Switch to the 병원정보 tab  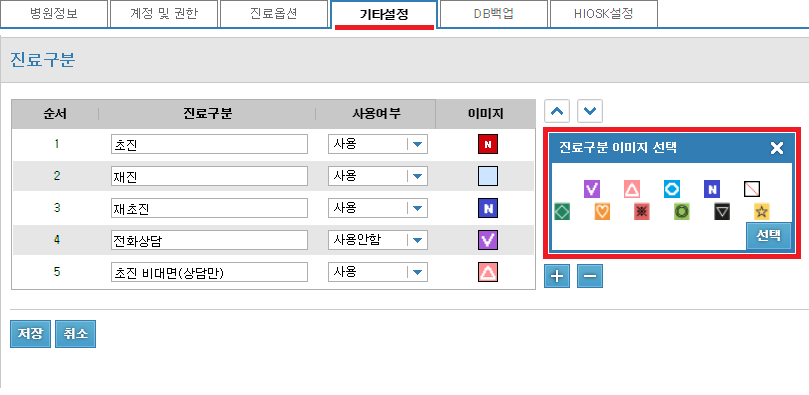click(x=54, y=14)
